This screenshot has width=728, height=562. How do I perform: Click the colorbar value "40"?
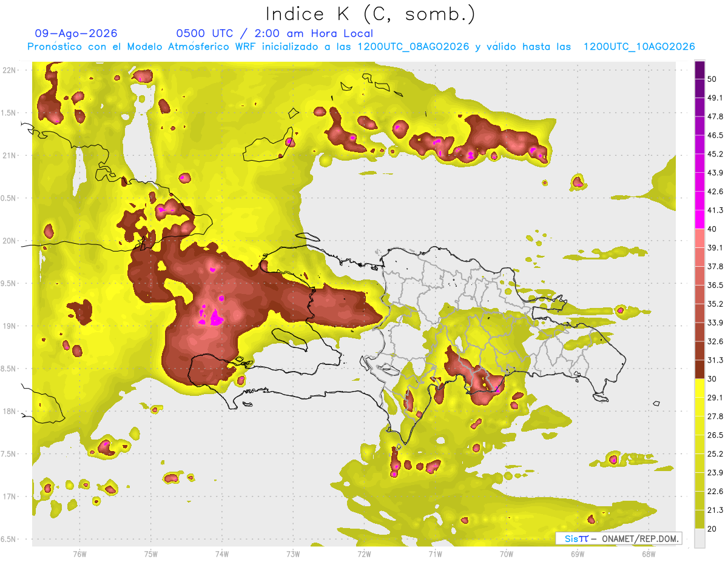click(x=712, y=229)
